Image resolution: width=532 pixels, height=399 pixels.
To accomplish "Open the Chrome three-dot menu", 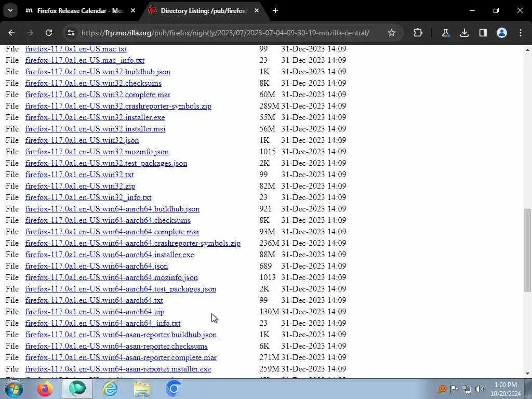I will 521,33.
